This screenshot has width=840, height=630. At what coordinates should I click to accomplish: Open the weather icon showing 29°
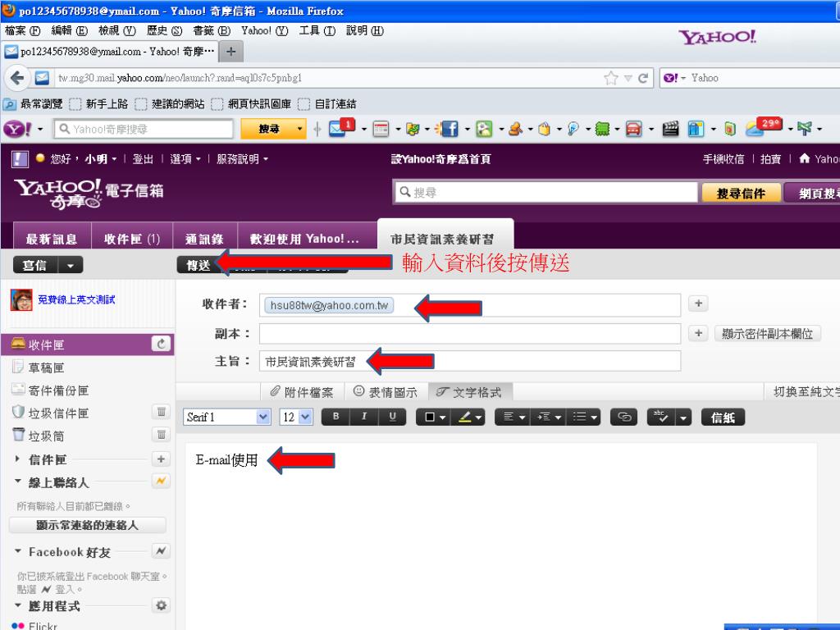(764, 127)
